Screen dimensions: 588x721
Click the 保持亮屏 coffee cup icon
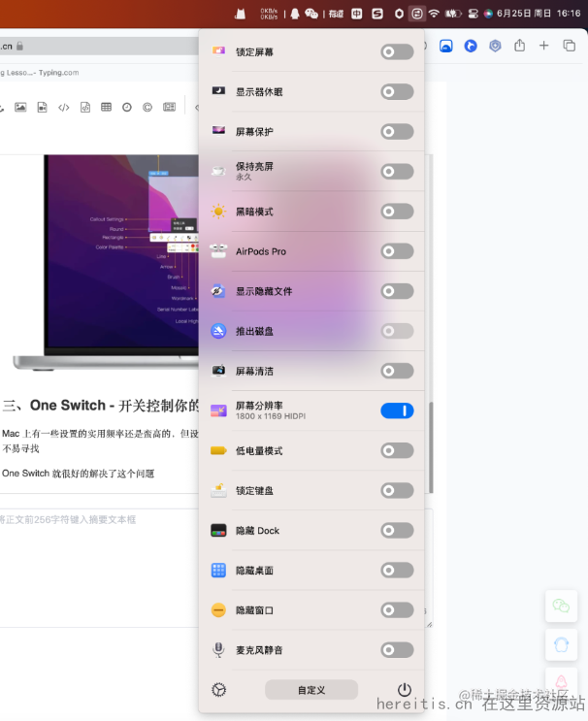coord(218,171)
